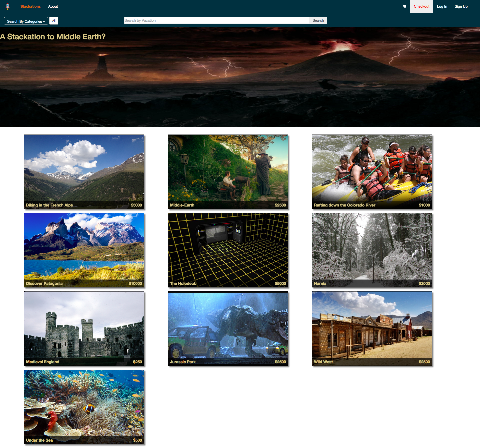Open the About page
The height and width of the screenshot is (448, 480).
pyautogui.click(x=53, y=6)
